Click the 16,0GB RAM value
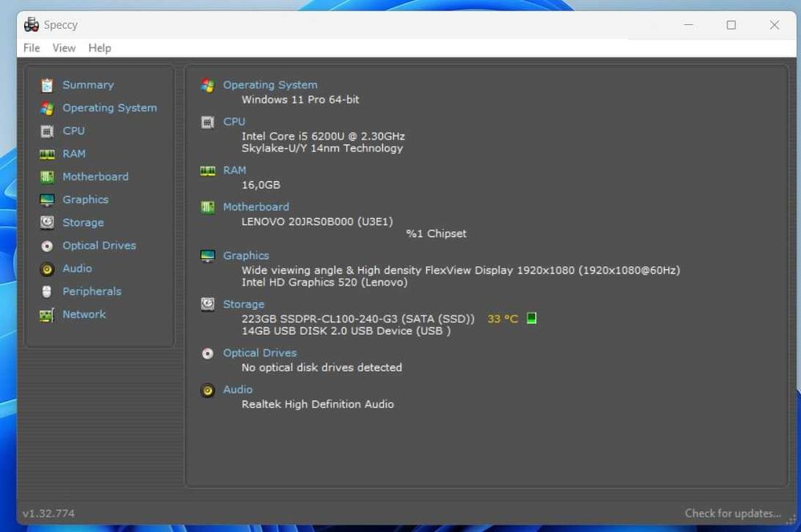This screenshot has width=801, height=532. (x=261, y=185)
